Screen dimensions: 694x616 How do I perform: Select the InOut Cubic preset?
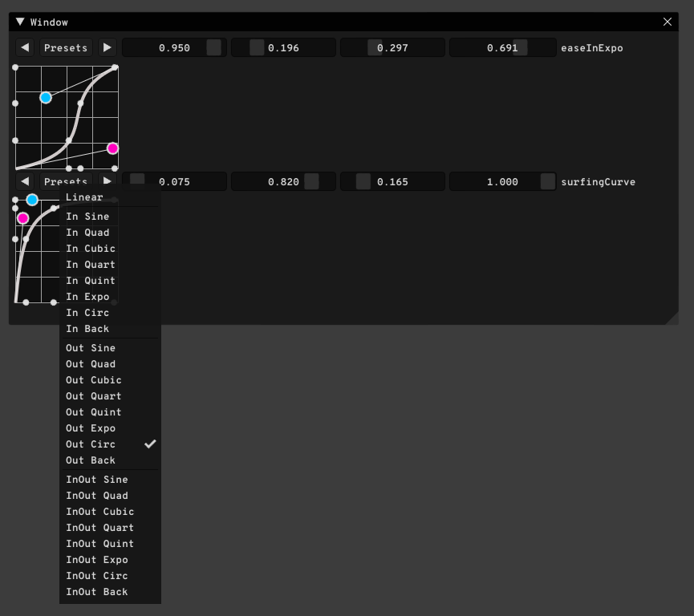110,512
